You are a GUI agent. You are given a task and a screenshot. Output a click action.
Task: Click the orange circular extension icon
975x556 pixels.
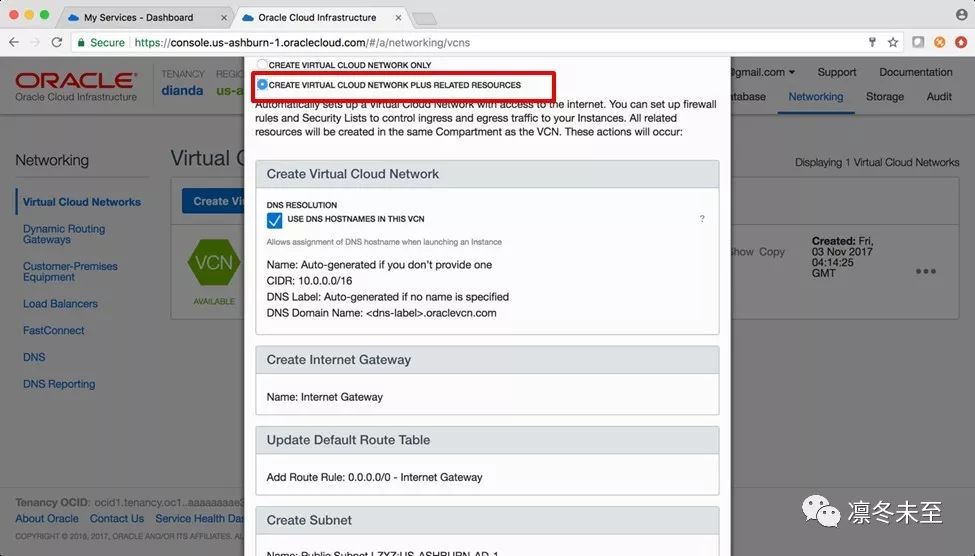[940, 42]
